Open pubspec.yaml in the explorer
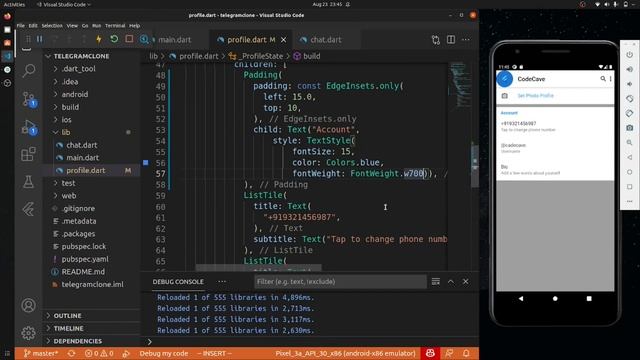 (85, 259)
